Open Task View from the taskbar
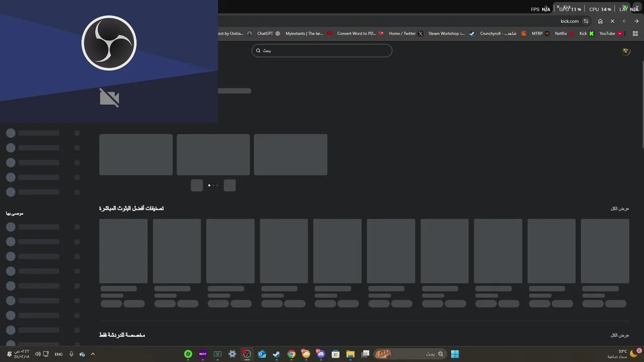 366,354
